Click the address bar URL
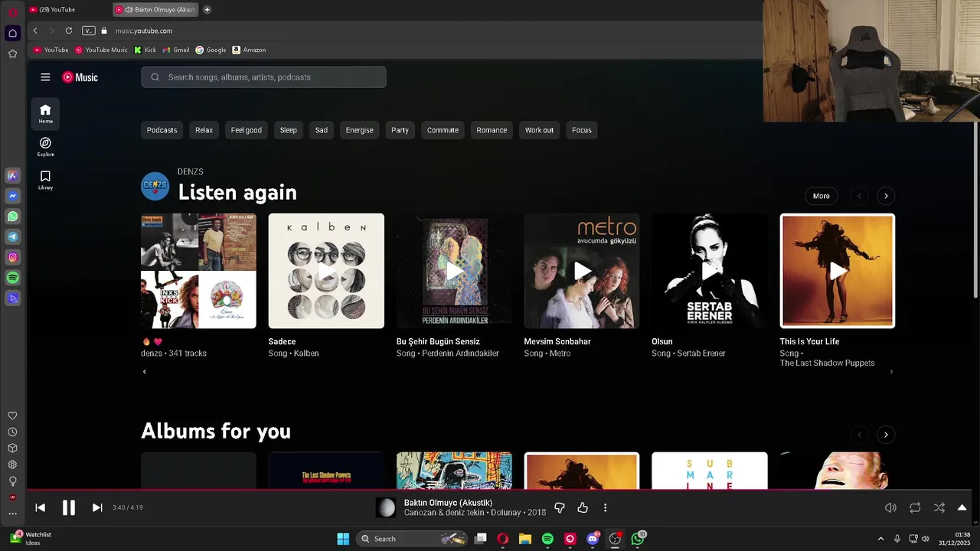980x551 pixels. click(144, 31)
